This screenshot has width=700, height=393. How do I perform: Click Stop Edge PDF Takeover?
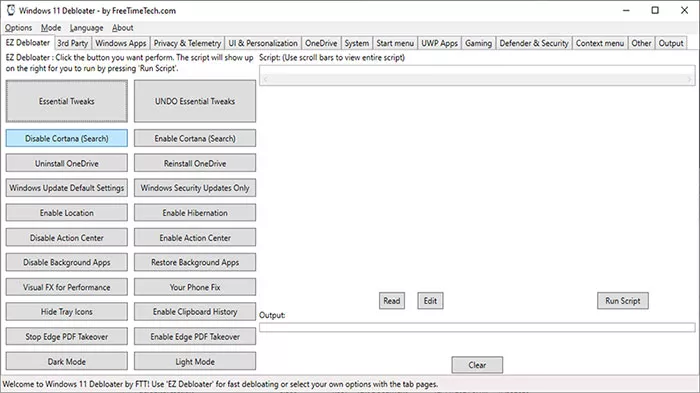point(67,337)
